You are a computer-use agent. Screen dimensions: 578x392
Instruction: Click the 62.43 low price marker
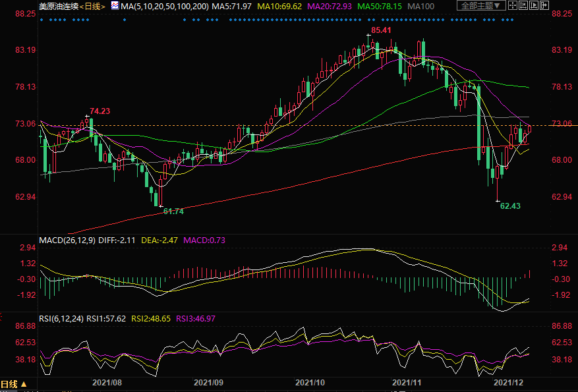510,206
